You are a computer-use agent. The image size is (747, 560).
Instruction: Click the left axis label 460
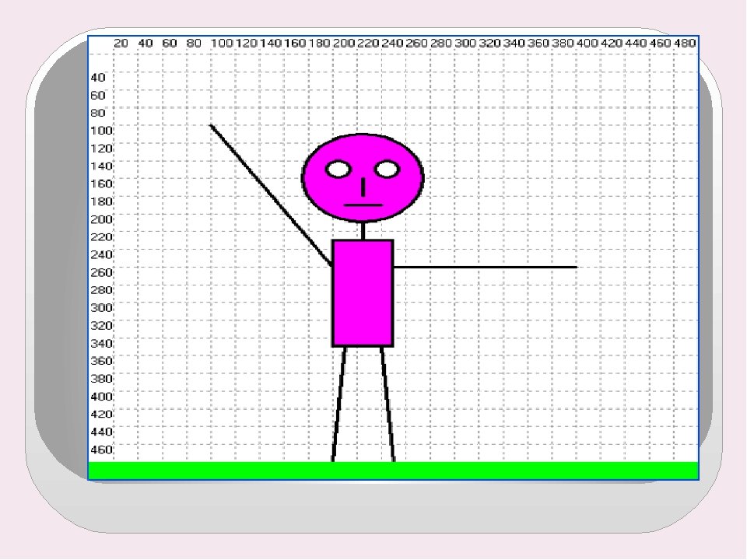tap(102, 450)
